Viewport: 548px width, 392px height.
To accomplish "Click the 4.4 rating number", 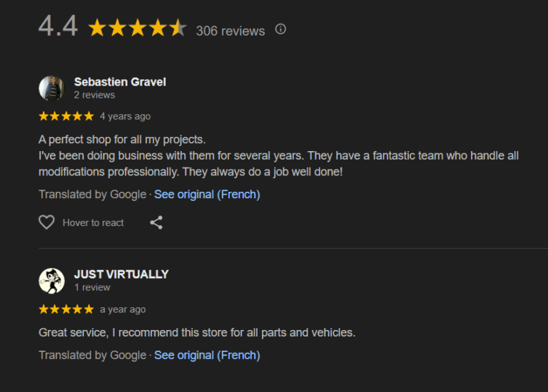I will tap(58, 26).
